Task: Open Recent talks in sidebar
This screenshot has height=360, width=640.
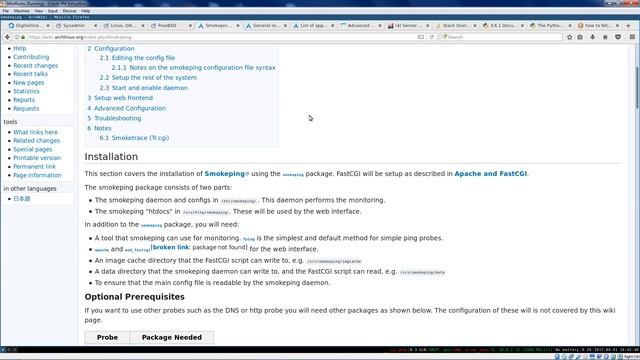Action: coord(30,74)
